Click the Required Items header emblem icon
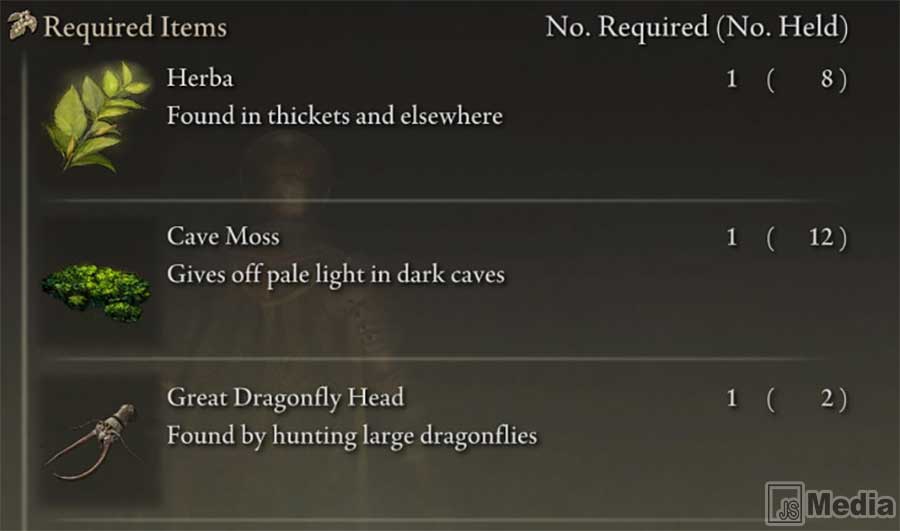The height and width of the screenshot is (531, 900). pyautogui.click(x=22, y=25)
